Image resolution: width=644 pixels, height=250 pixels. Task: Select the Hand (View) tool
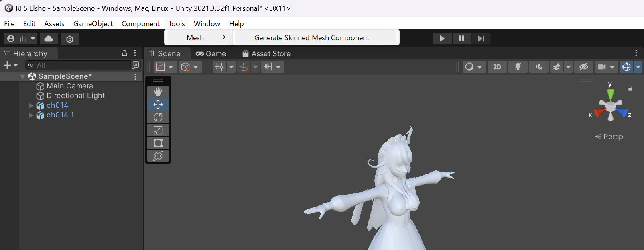pos(158,92)
